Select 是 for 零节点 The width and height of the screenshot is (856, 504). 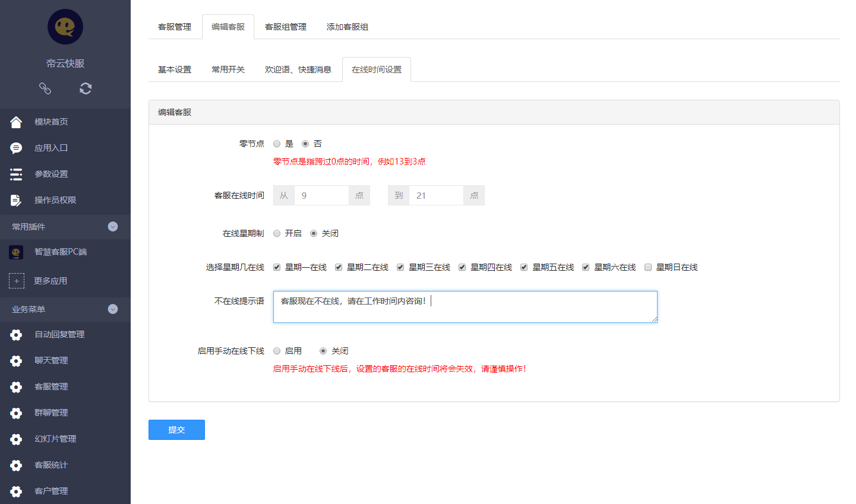pos(277,144)
